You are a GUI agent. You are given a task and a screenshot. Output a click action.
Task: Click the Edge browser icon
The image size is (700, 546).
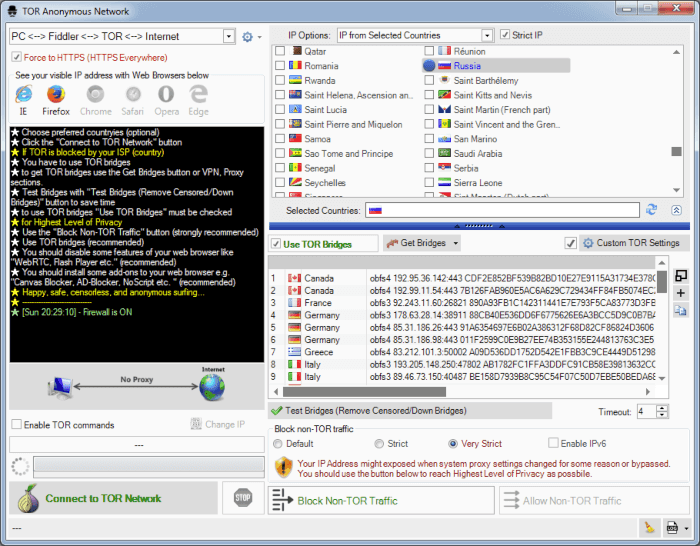point(198,94)
